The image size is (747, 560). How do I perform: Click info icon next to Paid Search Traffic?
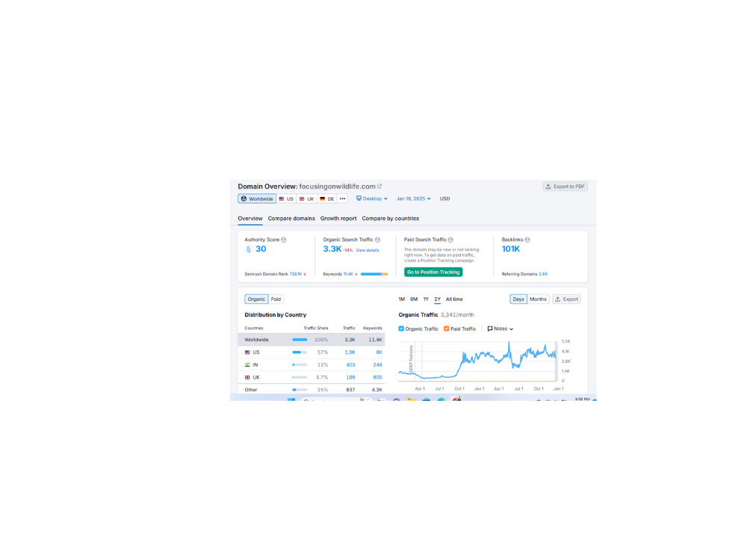[x=450, y=240]
